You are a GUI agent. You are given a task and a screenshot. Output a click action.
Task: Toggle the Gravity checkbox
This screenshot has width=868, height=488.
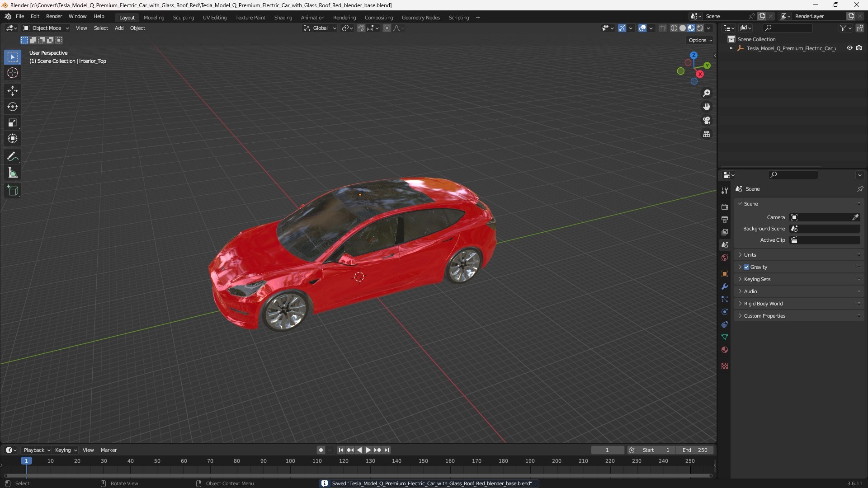point(746,267)
